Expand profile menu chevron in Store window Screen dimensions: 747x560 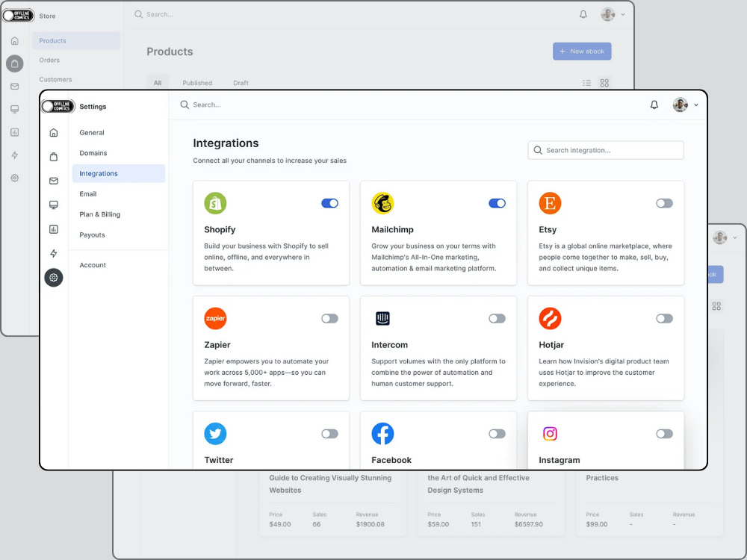tap(623, 14)
